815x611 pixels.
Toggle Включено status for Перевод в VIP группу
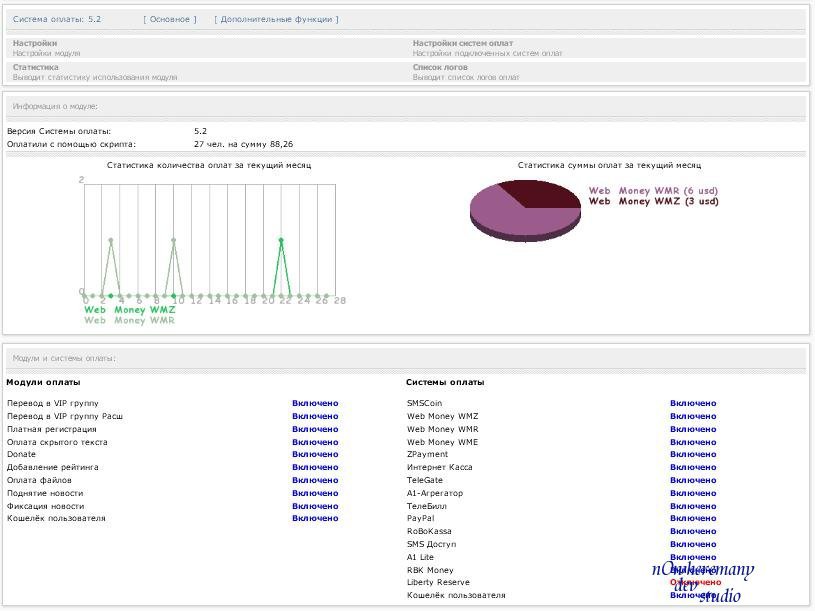tap(315, 403)
